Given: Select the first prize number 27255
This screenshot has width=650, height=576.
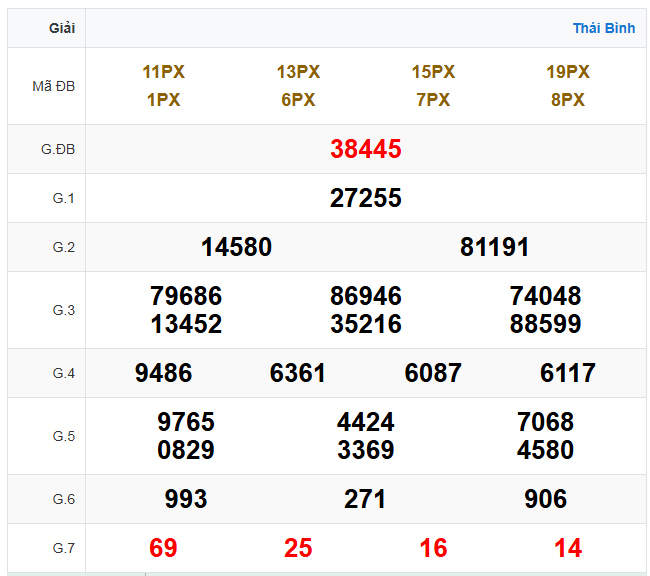Looking at the screenshot, I should click(x=366, y=198).
